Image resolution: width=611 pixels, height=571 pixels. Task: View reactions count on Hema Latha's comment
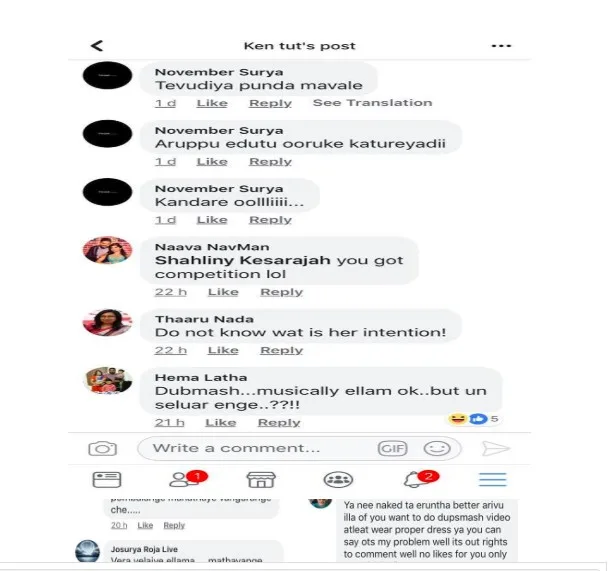(x=473, y=419)
